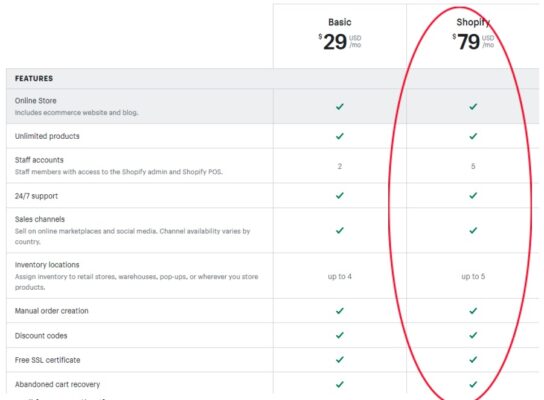The width and height of the screenshot is (544, 400).
Task: Click the Basic plan Free SSL certificate checkmark
Action: pyautogui.click(x=340, y=359)
